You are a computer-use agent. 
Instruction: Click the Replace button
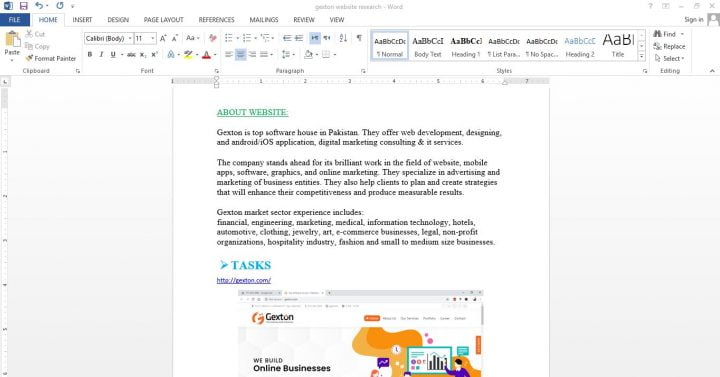pyautogui.click(x=670, y=46)
